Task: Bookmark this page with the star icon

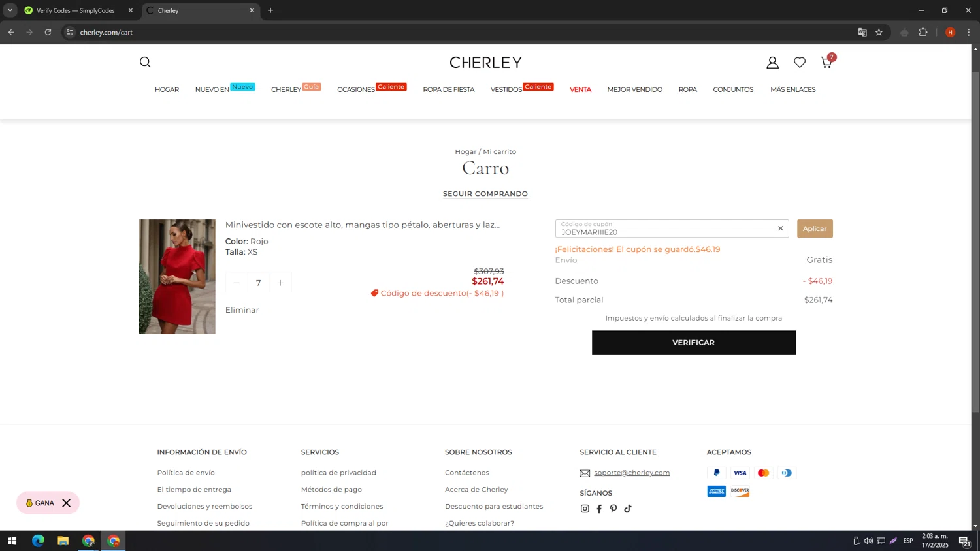Action: click(879, 32)
